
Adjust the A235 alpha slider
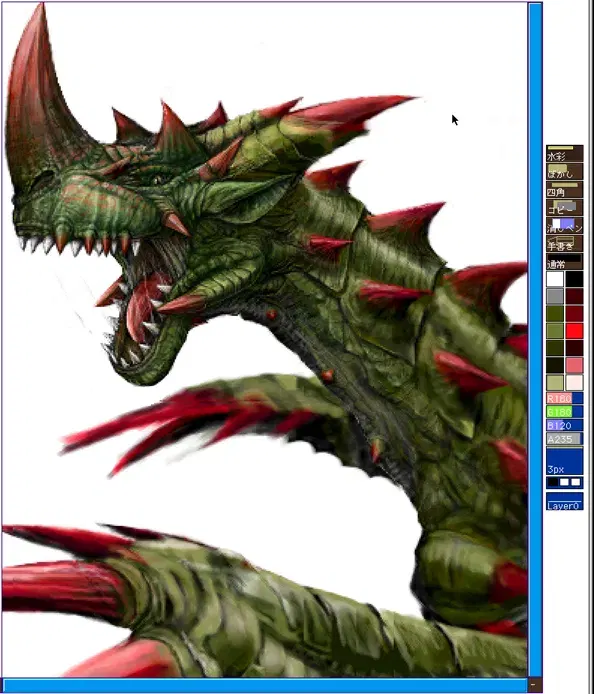pyautogui.click(x=564, y=439)
